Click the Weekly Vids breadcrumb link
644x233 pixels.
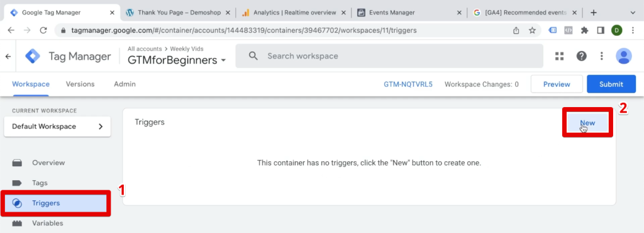tap(187, 49)
